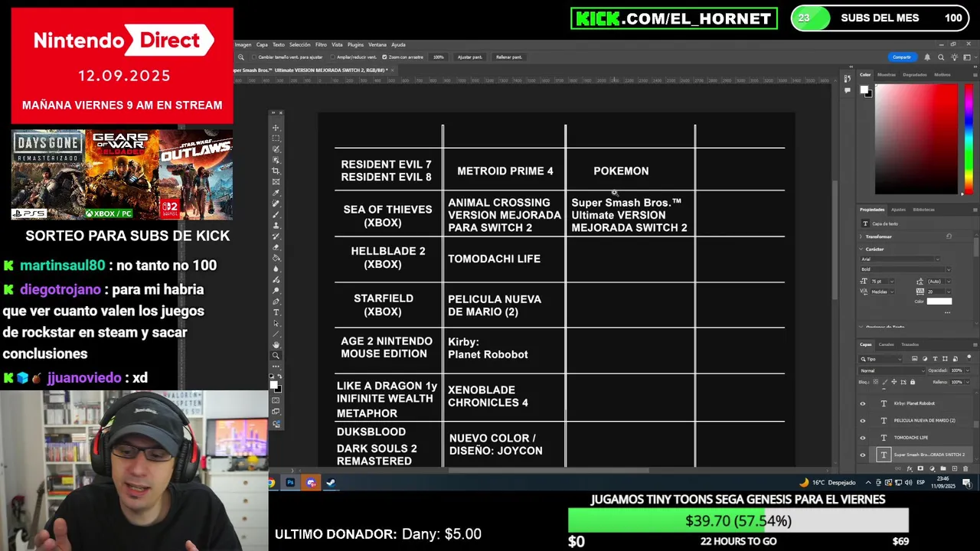Filter layers by smart objects icon
The width and height of the screenshot is (980, 551).
point(955,359)
